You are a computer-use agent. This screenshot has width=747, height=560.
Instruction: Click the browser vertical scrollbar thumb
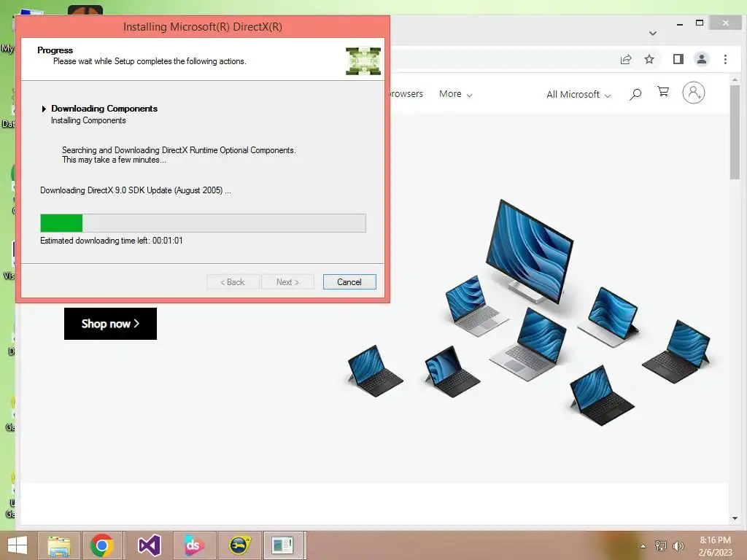[x=735, y=132]
